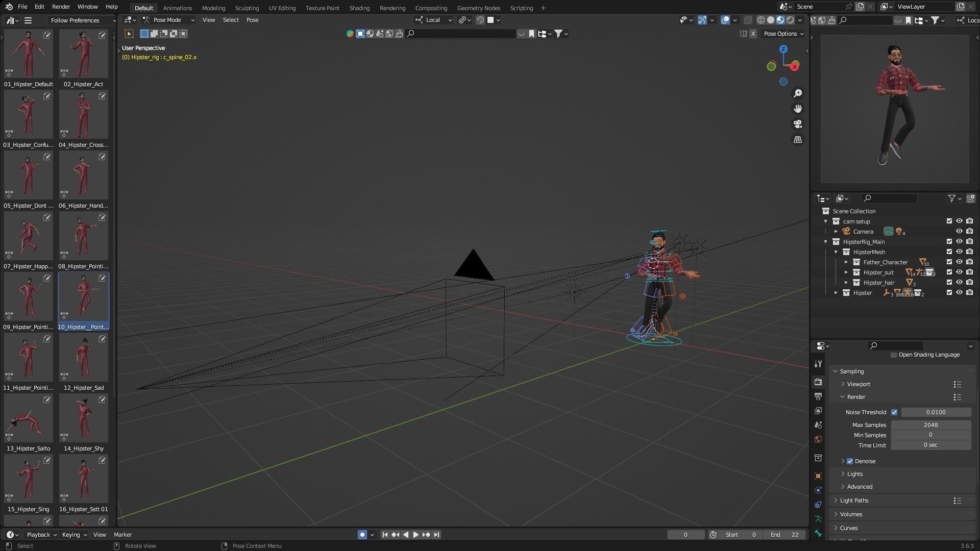Open the View Layer properties tab icon
The height and width of the screenshot is (551, 980).
[818, 411]
